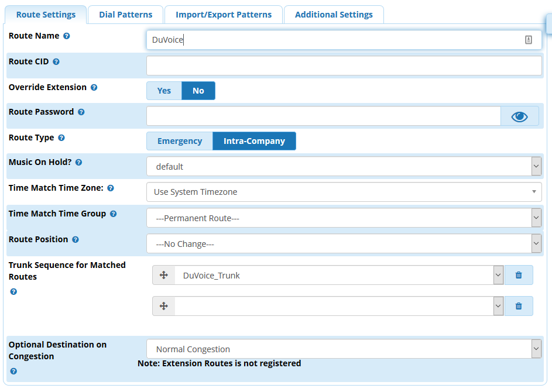552x392 pixels.
Task: Show route password with eye icon
Action: pos(519,116)
